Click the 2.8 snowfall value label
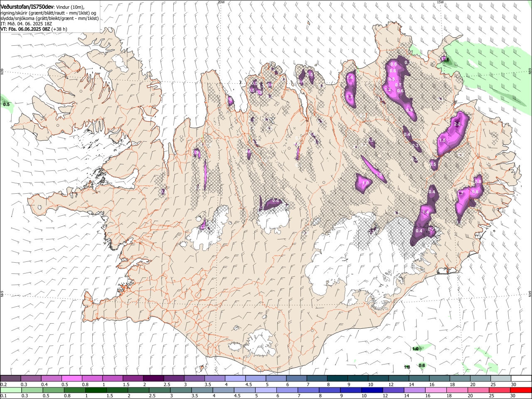Screen dimensions: 532x399 tap(458, 124)
